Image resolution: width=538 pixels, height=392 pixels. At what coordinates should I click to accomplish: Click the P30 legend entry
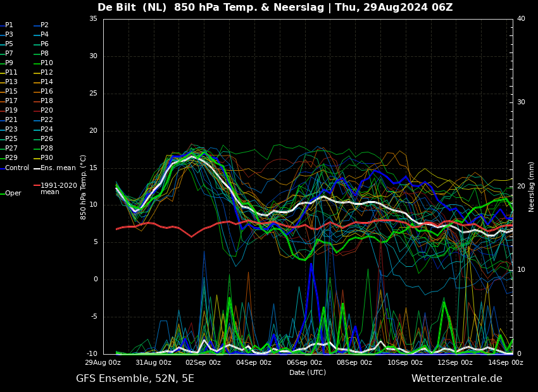tap(46, 158)
